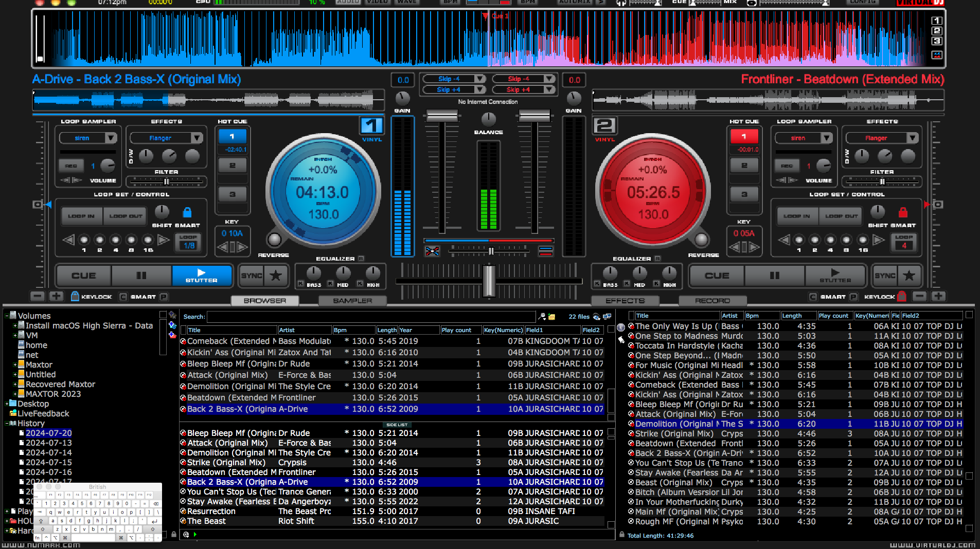Open deck 1 Flanger effect dropdown
The width and height of the screenshot is (980, 549).
[197, 138]
